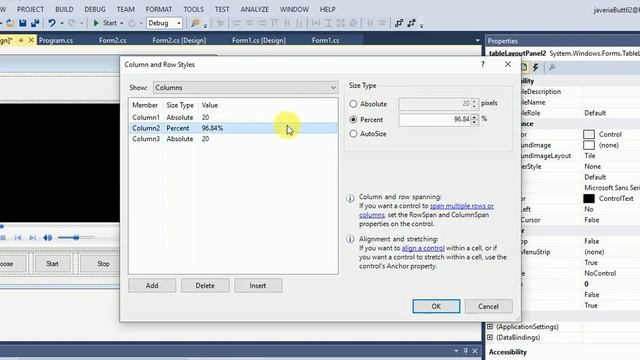Click the Bring to Front toolbar icon
This screenshot has height=360, width=640.
[399, 23]
